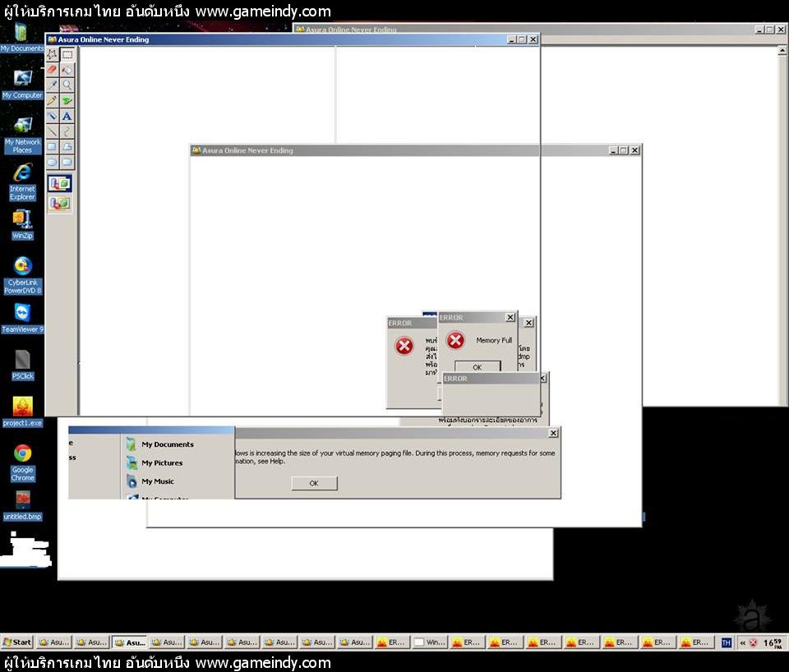Image resolution: width=789 pixels, height=672 pixels.
Task: Select the PSClick desktop icon
Action: coord(23,365)
